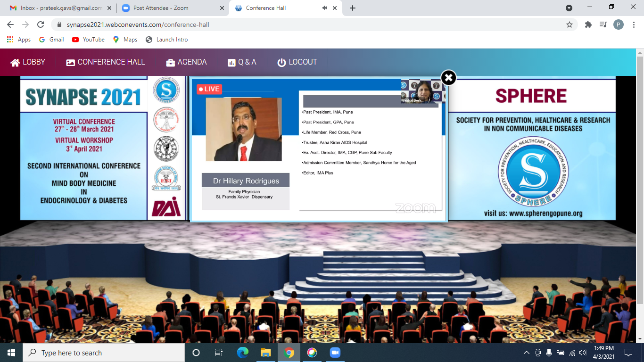Bookmark this page with star icon
644x362 pixels.
pos(569,25)
